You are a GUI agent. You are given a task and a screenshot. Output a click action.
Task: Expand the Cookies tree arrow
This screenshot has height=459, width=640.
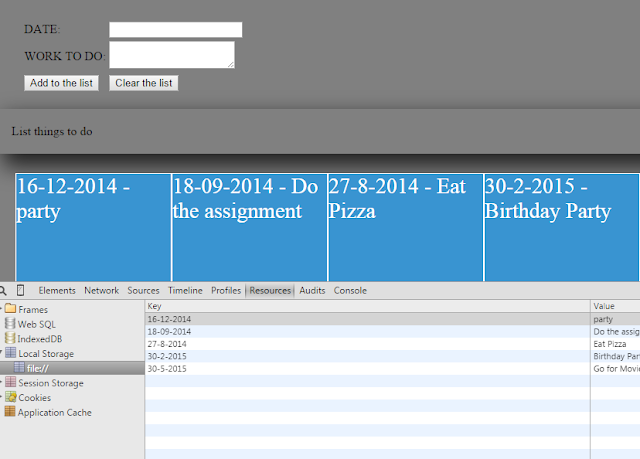(x=1, y=396)
